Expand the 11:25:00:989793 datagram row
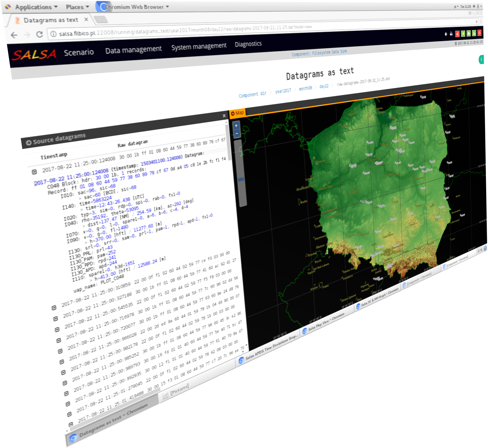This screenshot has height=448, width=488. pyautogui.click(x=67, y=393)
